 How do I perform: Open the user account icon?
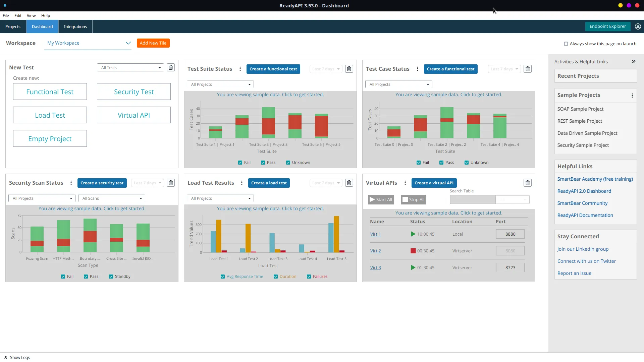638,26
